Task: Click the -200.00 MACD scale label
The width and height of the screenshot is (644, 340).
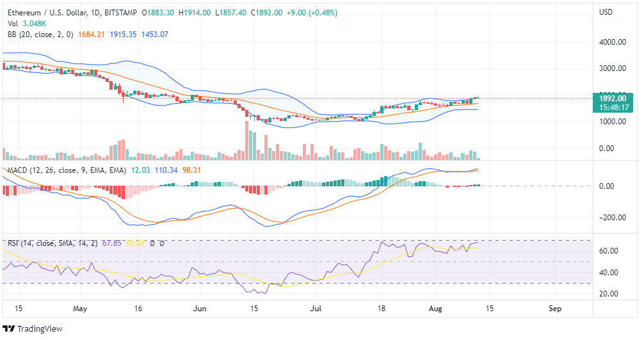Action: click(x=611, y=218)
